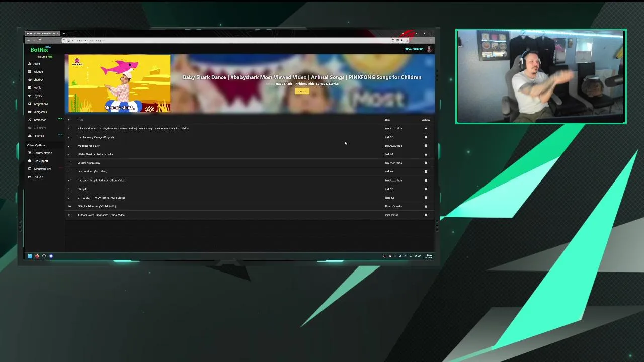The image size is (644, 362).
Task: Click the BotRix logo
Action: click(39, 50)
